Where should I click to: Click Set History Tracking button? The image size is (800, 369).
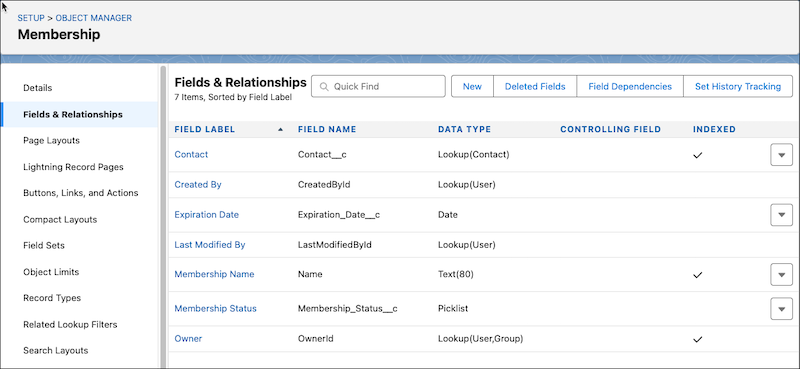(x=738, y=86)
